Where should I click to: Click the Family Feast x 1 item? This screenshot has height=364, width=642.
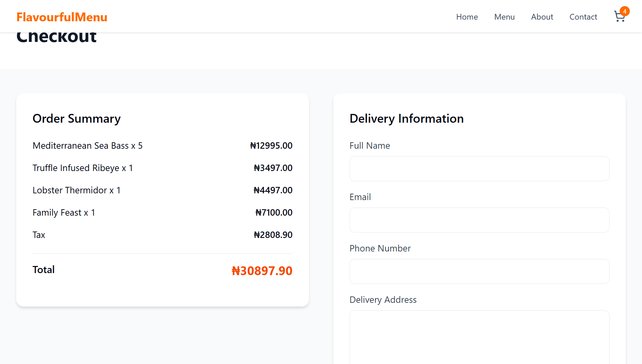pos(64,213)
